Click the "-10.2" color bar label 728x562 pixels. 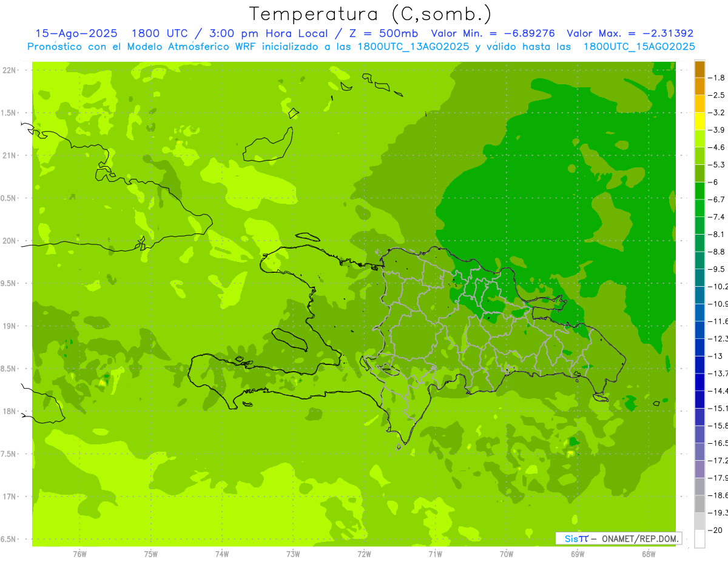pyautogui.click(x=718, y=287)
